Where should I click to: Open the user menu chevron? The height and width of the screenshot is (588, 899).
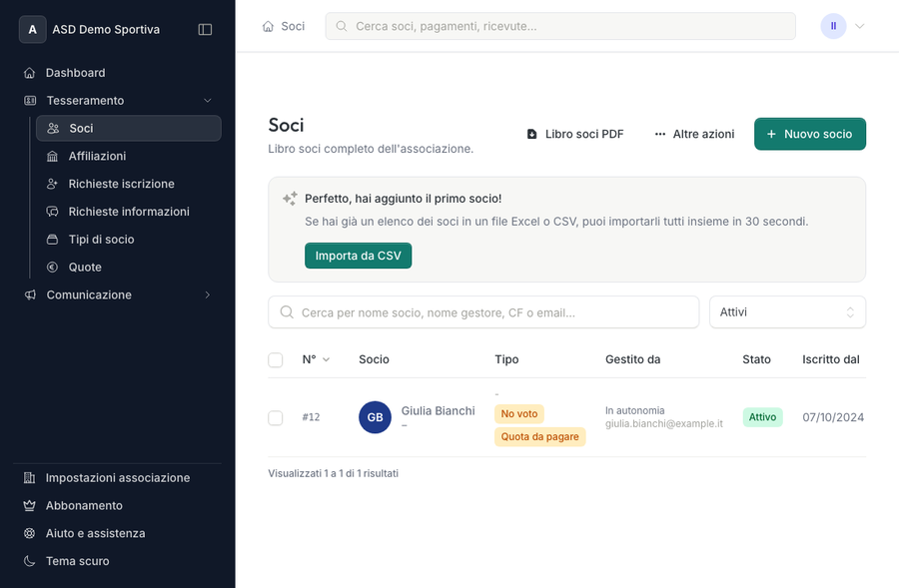click(x=859, y=26)
